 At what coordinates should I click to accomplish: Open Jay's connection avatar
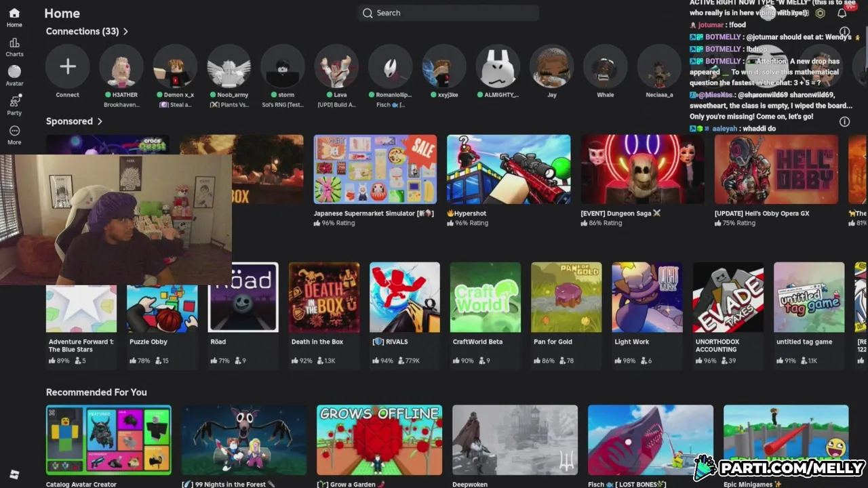[552, 66]
